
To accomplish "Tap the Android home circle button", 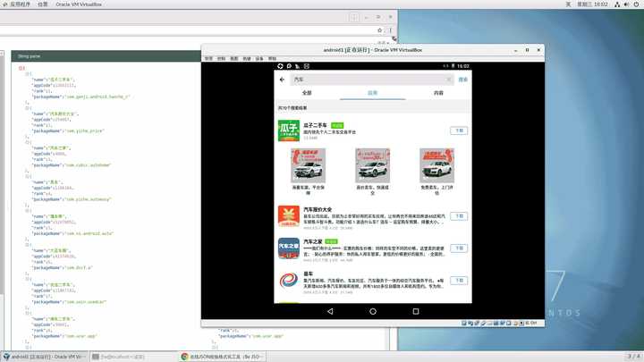I will (373, 312).
